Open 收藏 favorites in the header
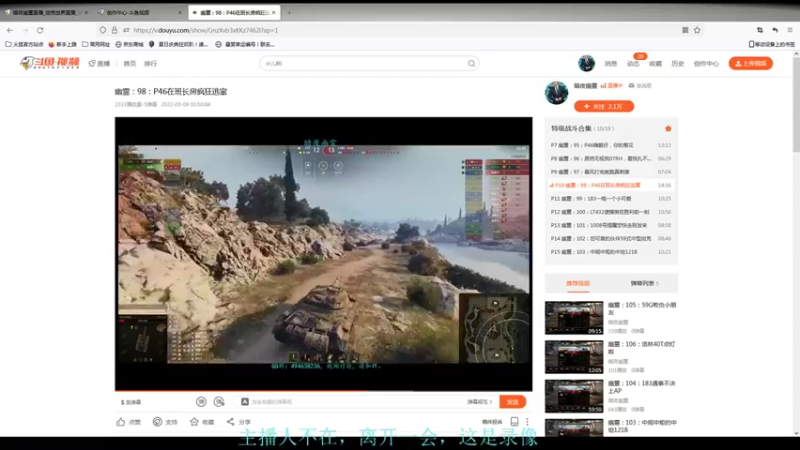 tap(655, 64)
